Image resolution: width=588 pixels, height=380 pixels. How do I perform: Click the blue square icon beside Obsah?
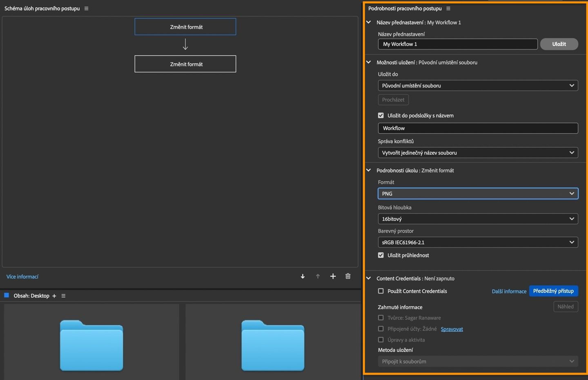pyautogui.click(x=7, y=295)
